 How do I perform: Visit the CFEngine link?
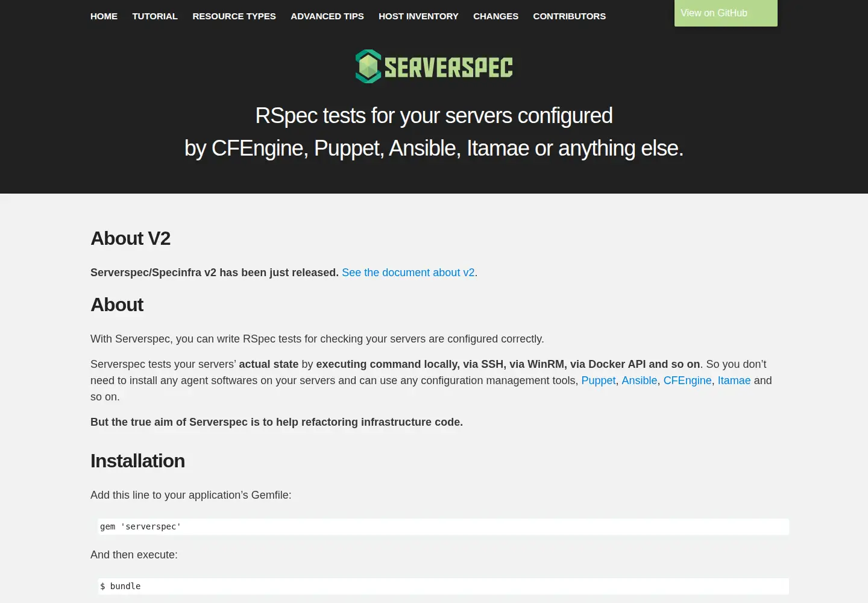click(687, 380)
